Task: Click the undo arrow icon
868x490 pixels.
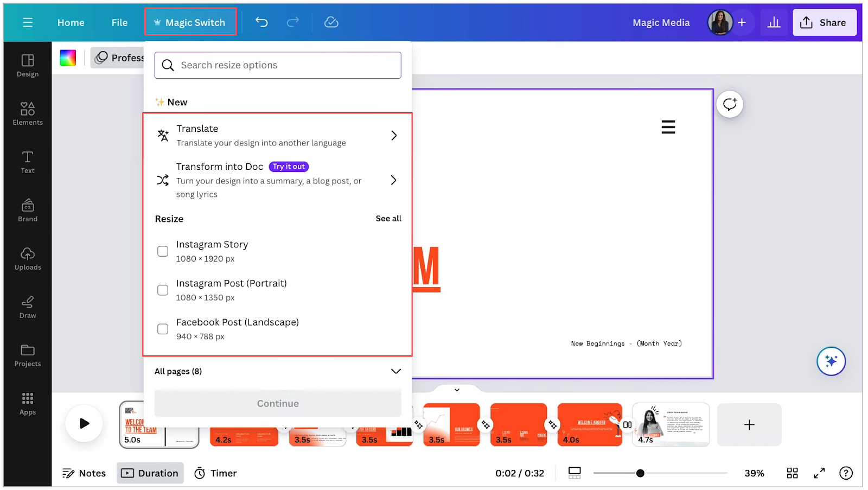Action: click(x=261, y=22)
